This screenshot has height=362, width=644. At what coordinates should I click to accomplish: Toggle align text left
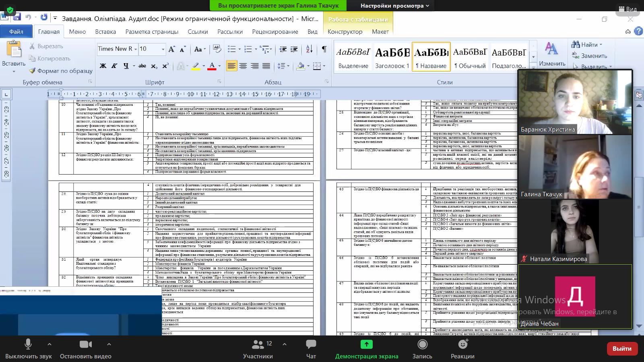coord(231,66)
